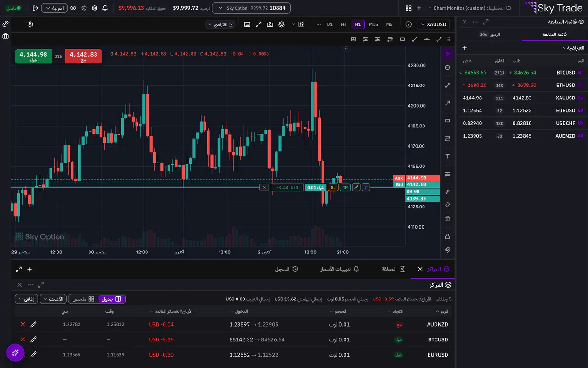Click the green 4,144.98 buy button
This screenshot has height=368, width=588.
tap(33, 56)
